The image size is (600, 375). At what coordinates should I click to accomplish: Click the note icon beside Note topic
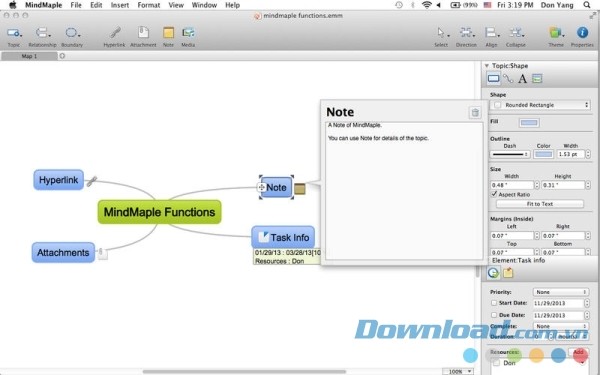tap(300, 189)
